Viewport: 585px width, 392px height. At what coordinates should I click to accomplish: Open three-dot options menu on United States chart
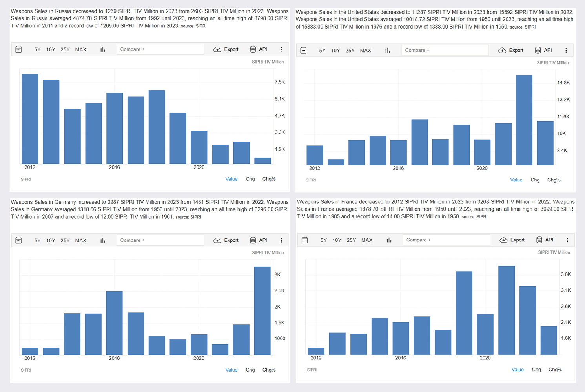(566, 50)
